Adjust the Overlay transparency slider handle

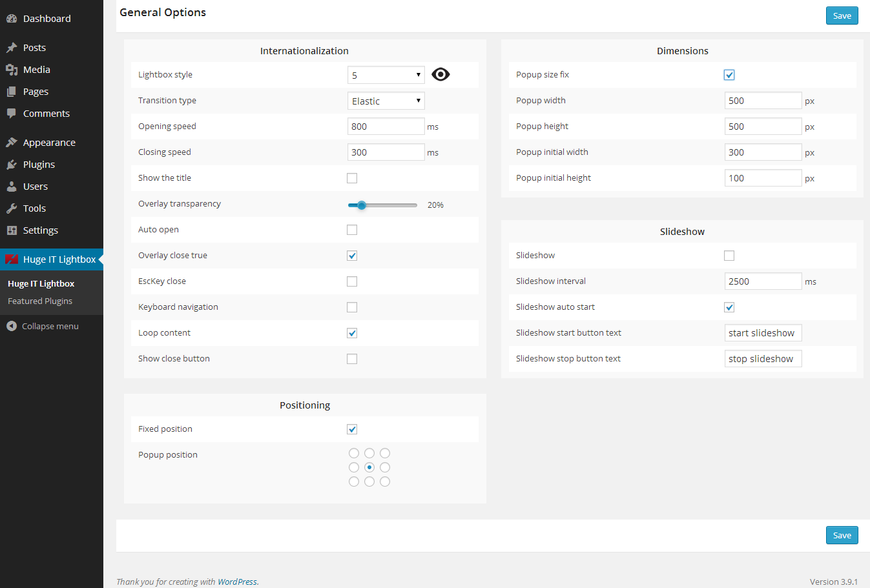[x=362, y=205]
